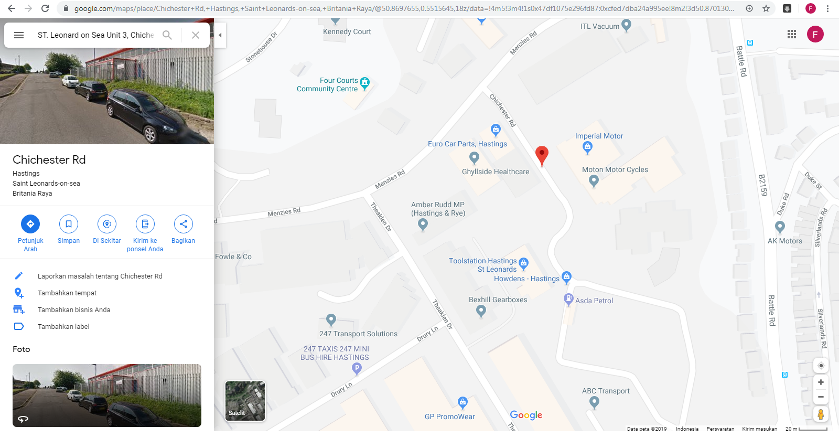Image resolution: width=839 pixels, height=431 pixels.
Task: Zoom out with the minus button
Action: pos(820,397)
